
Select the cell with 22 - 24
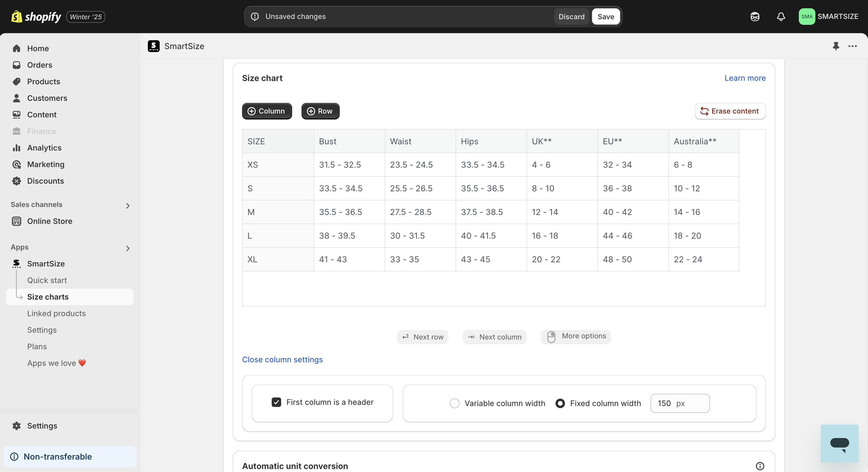[704, 259]
